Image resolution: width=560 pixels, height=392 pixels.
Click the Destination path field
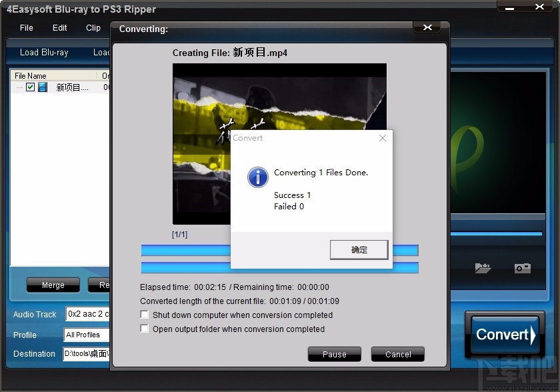(x=87, y=354)
